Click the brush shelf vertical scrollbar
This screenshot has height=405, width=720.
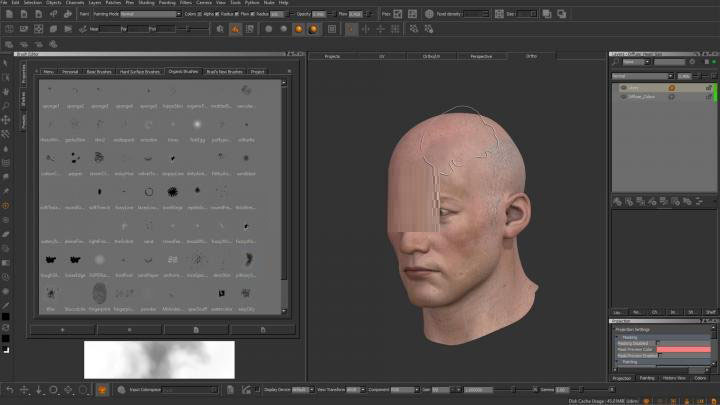(284, 197)
